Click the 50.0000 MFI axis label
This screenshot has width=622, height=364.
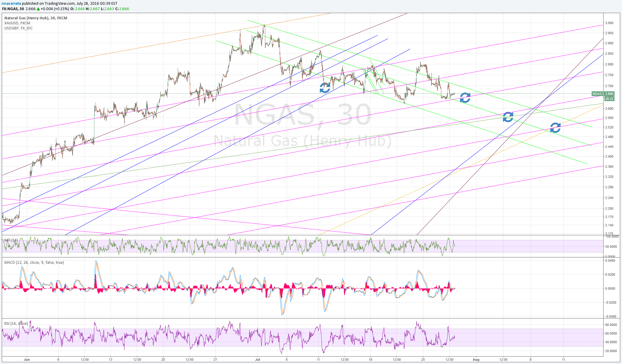(x=612, y=247)
